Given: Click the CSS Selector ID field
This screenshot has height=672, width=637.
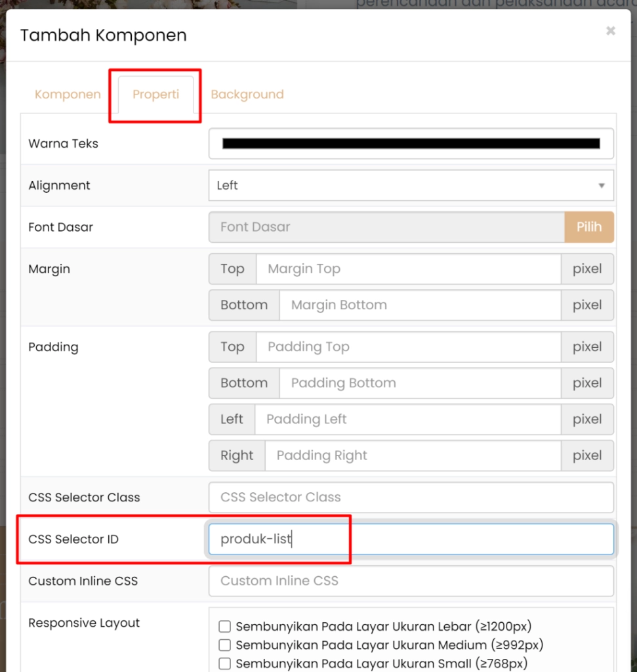Looking at the screenshot, I should click(411, 539).
